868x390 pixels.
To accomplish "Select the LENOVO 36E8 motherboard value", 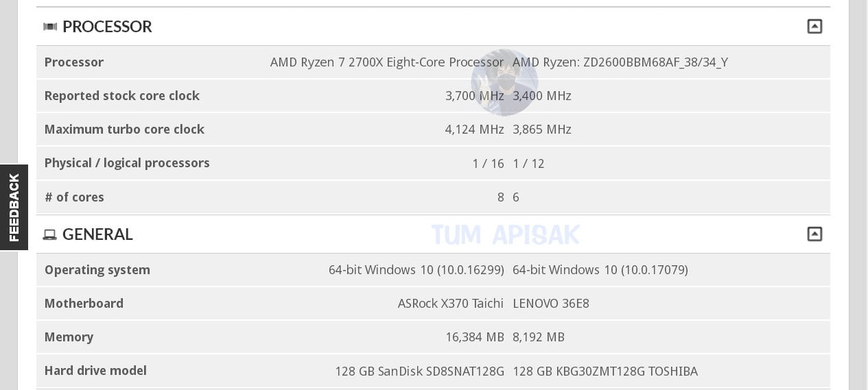I will (550, 304).
